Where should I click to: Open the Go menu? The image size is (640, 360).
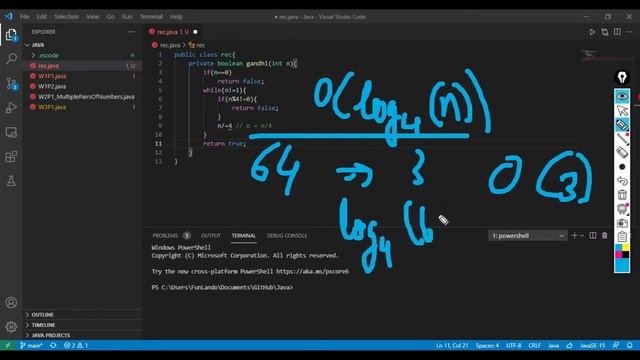(111, 17)
